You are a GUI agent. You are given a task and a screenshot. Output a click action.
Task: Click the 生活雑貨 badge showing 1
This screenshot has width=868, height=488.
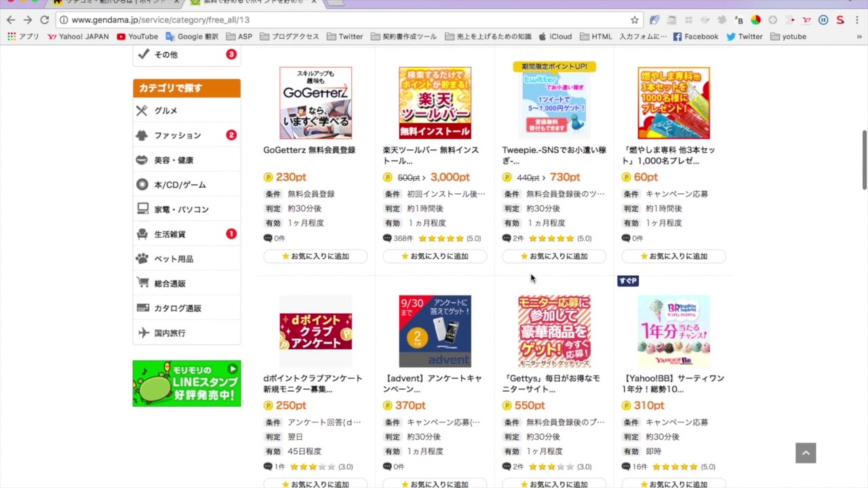pos(231,234)
